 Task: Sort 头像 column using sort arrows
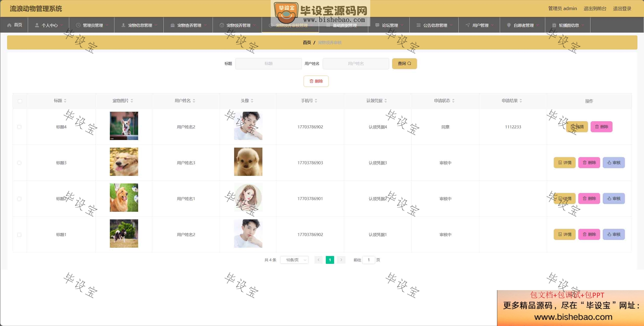252,101
